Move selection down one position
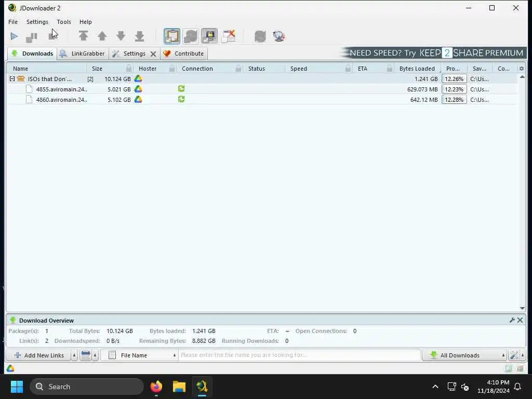Screen dimensions: 532x399 (121, 36)
